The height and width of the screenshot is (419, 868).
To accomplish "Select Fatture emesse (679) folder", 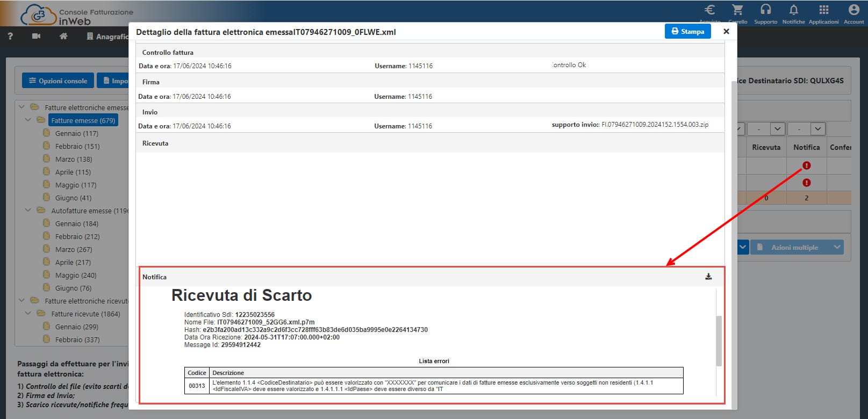I will (83, 120).
